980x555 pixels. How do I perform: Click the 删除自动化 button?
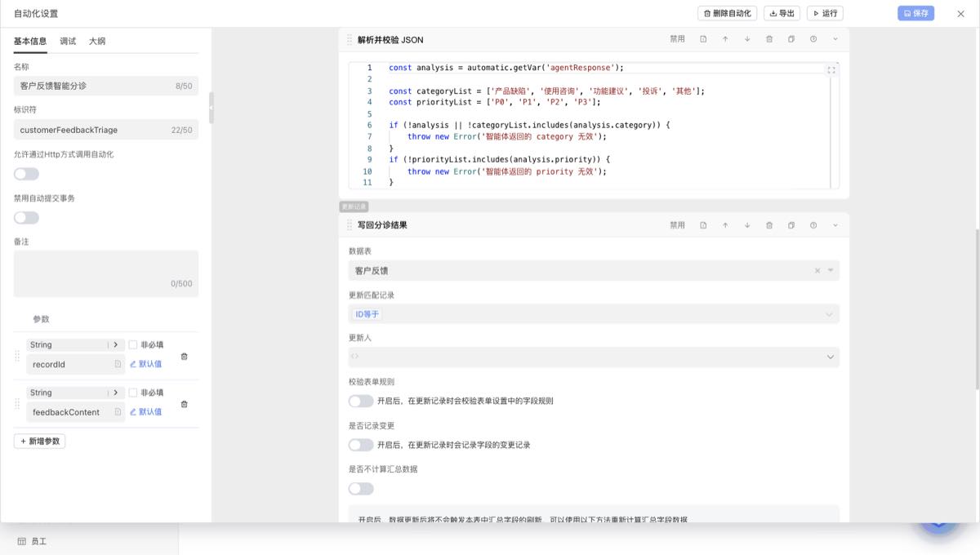point(727,13)
